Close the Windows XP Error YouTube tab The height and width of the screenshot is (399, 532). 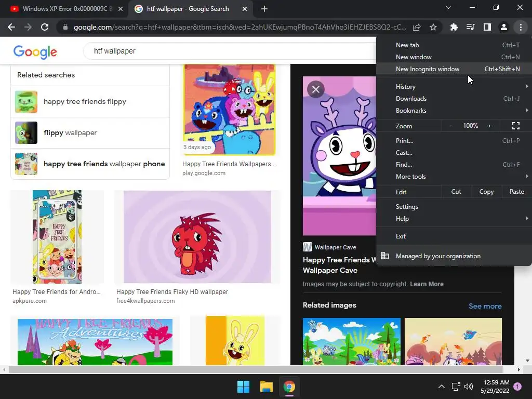[121, 9]
